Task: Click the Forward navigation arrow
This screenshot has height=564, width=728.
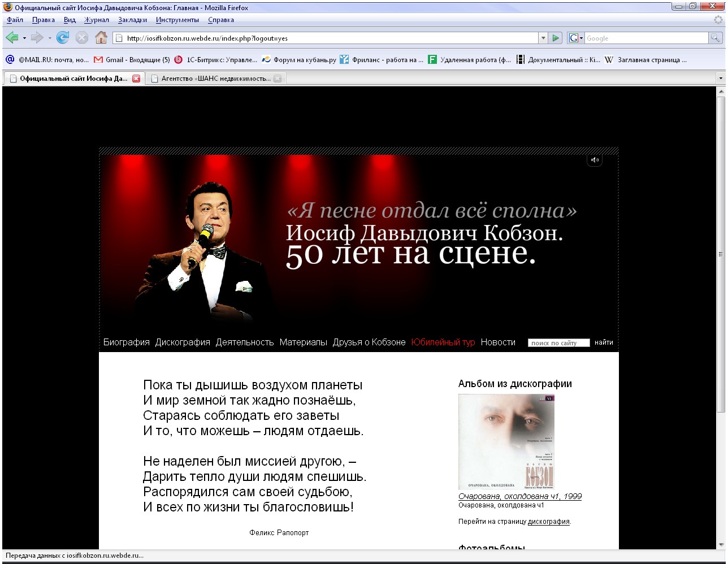Action: 37,38
